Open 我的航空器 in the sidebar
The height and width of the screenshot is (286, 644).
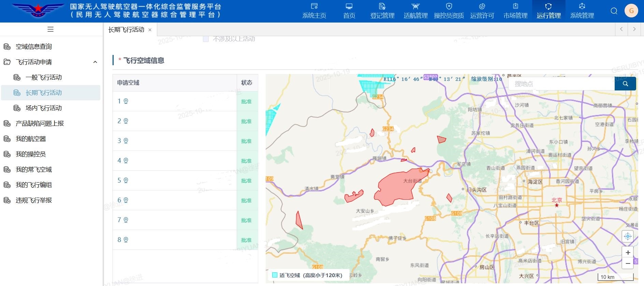pyautogui.click(x=31, y=139)
